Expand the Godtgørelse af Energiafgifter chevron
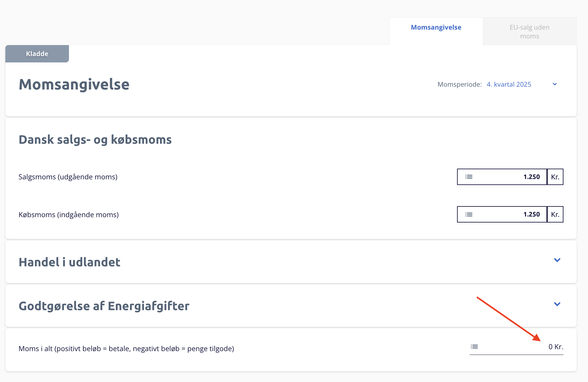 [x=557, y=304]
